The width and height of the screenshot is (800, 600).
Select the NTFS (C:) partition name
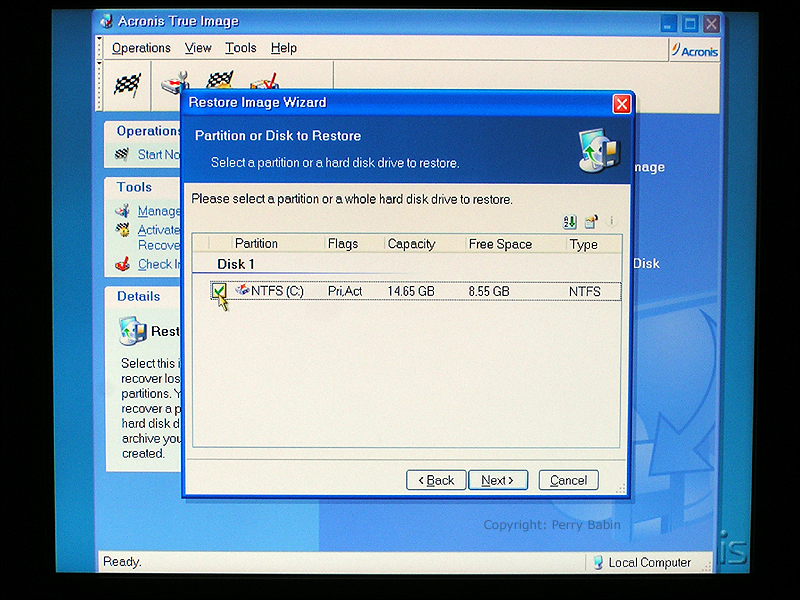(277, 291)
